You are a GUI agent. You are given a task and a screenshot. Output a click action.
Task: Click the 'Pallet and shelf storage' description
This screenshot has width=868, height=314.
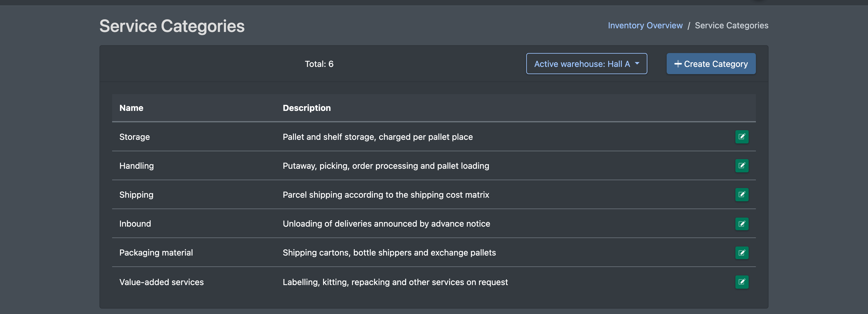(378, 137)
